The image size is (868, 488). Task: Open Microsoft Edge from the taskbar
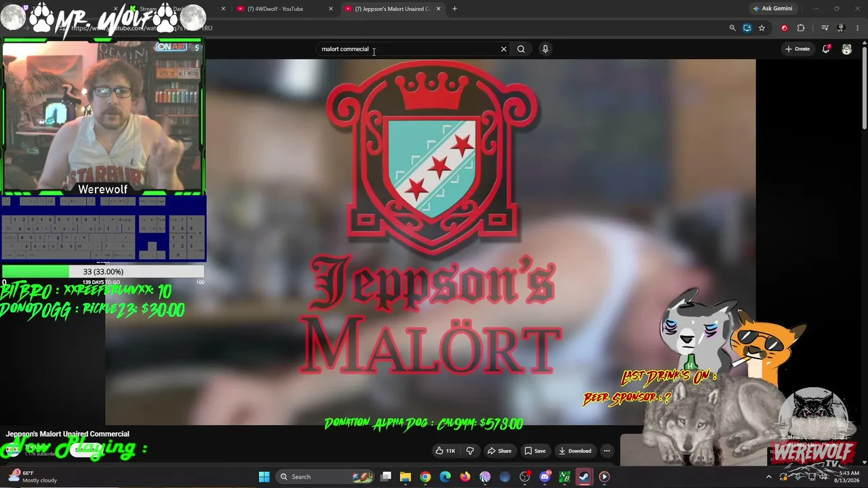(x=445, y=476)
